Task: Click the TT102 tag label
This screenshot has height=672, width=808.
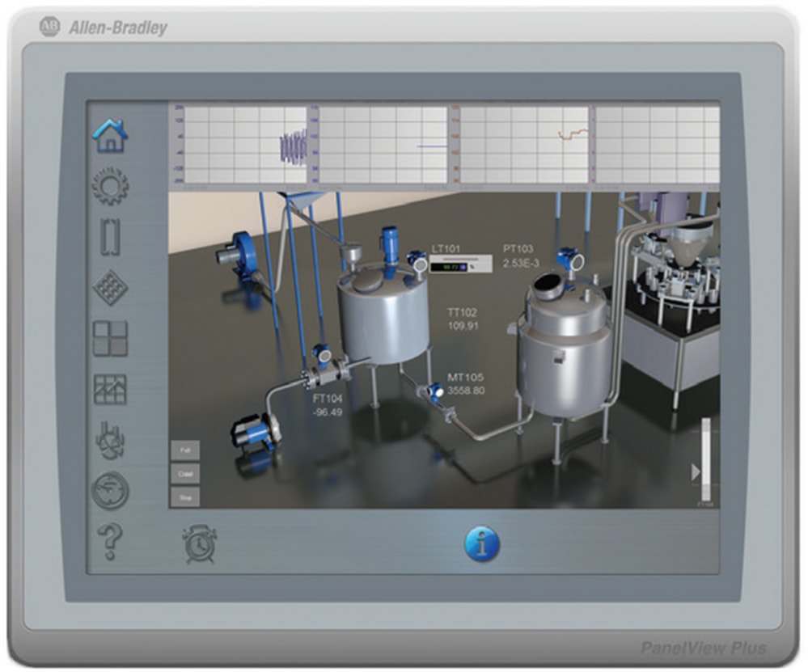Action: pyautogui.click(x=462, y=313)
